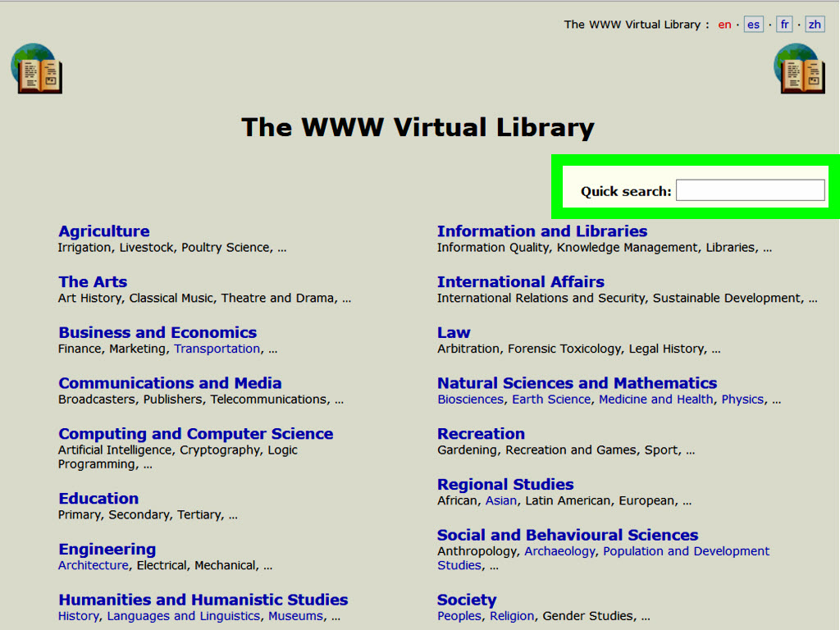Image resolution: width=840 pixels, height=630 pixels.
Task: Open Information and Libraries category
Action: point(542,231)
